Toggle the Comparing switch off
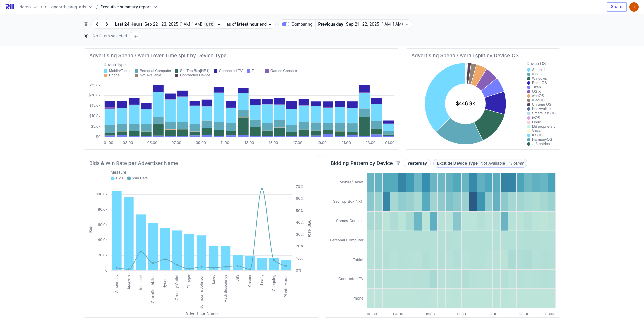This screenshot has height=322, width=644. [x=286, y=24]
